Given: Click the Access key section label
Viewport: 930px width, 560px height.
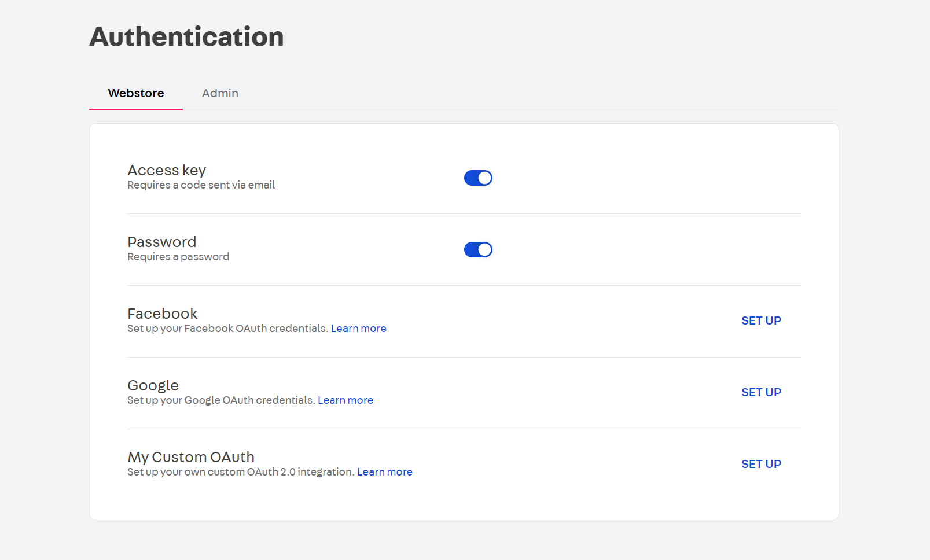Looking at the screenshot, I should pyautogui.click(x=167, y=170).
